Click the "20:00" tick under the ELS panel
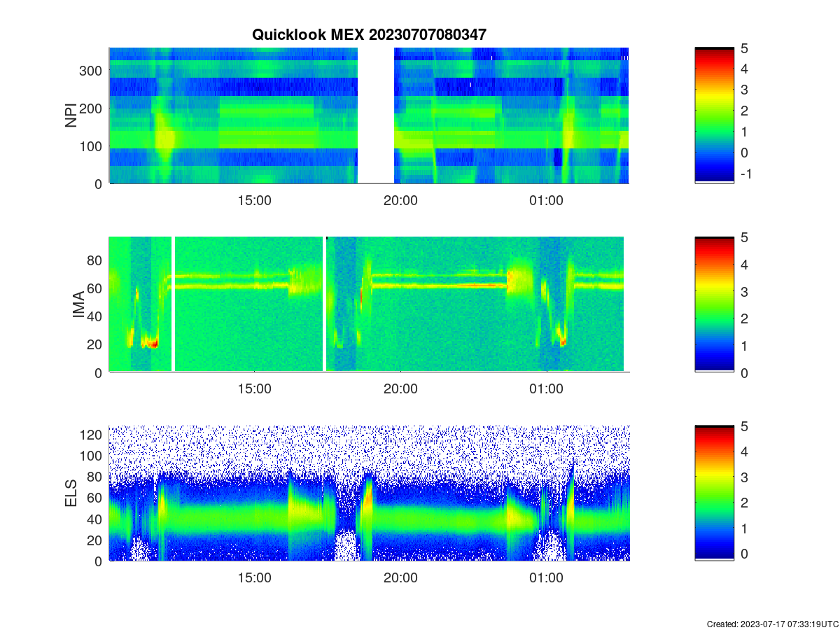Viewport: 840px width, 630px height. pos(400,578)
